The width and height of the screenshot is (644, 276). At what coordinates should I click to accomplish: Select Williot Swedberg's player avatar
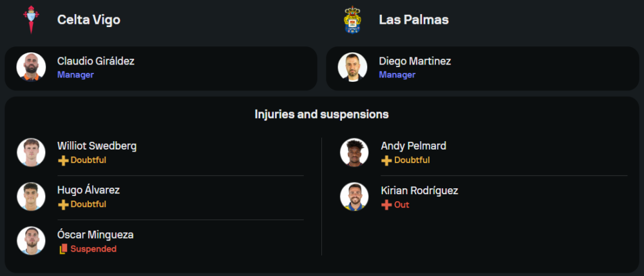coord(31,153)
